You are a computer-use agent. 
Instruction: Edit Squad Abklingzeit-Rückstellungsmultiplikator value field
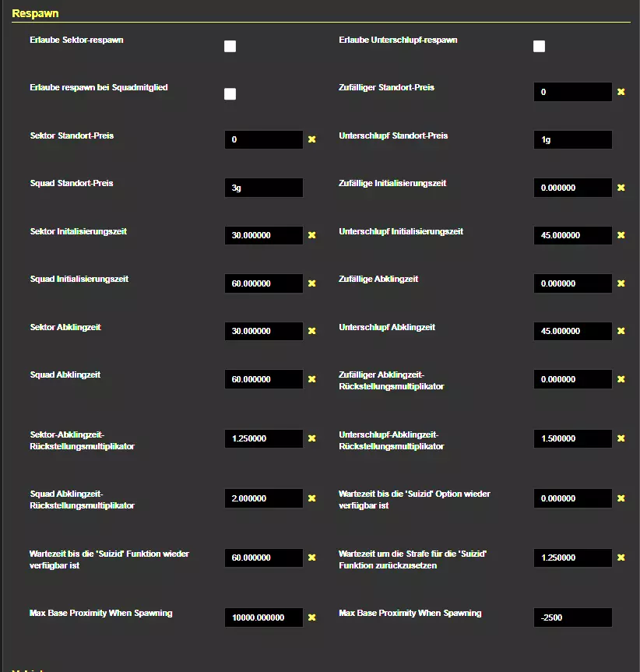click(263, 498)
